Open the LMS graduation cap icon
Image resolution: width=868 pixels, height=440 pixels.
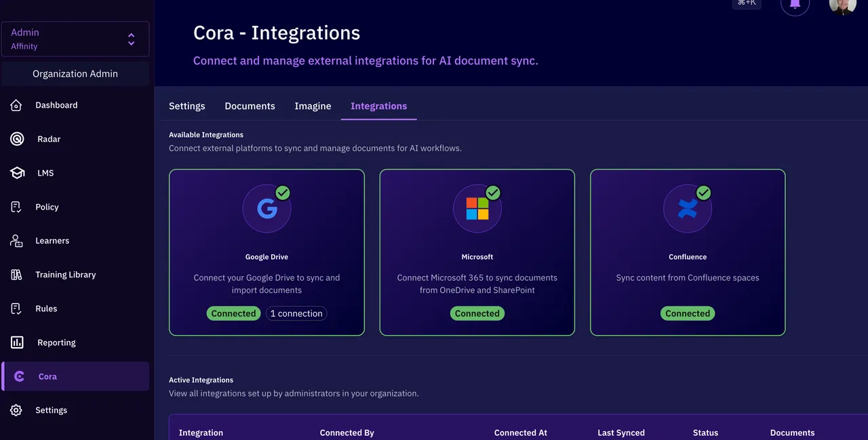coord(17,173)
